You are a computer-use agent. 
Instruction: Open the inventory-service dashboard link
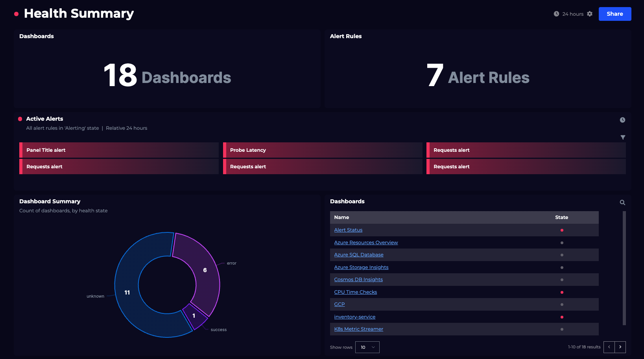click(x=354, y=317)
